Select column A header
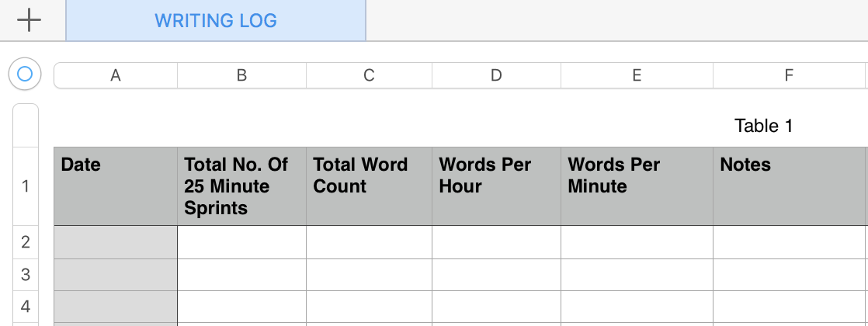This screenshot has width=868, height=326. click(116, 75)
